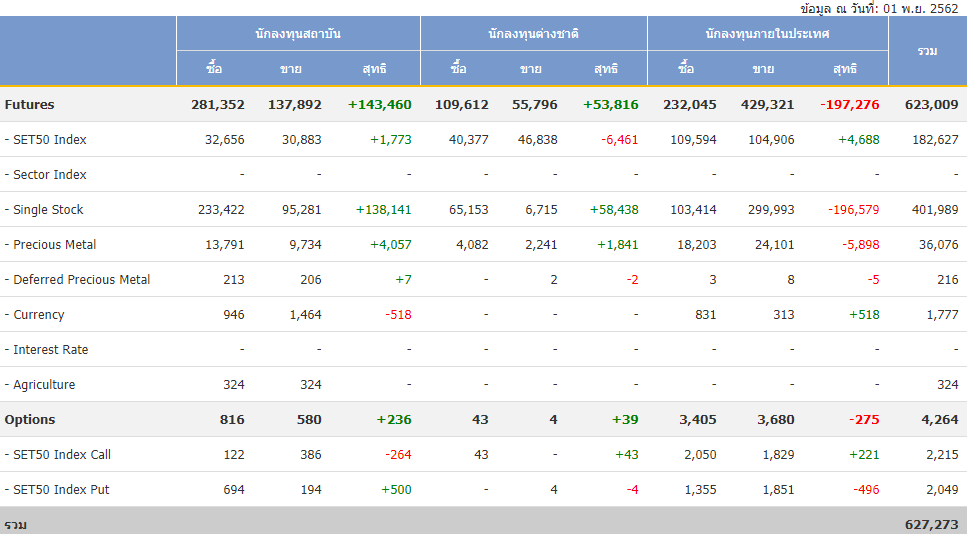
Task: Click Futures total value 623,009
Action: (932, 104)
